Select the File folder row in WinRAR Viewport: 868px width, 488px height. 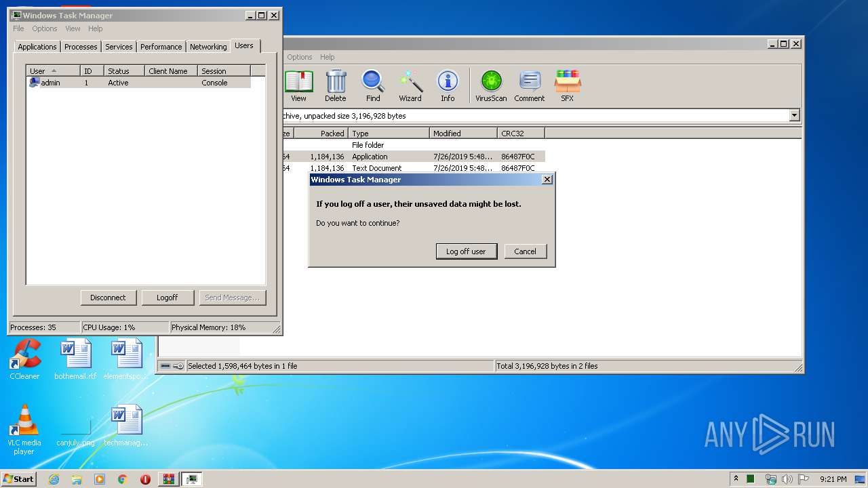tap(414, 145)
